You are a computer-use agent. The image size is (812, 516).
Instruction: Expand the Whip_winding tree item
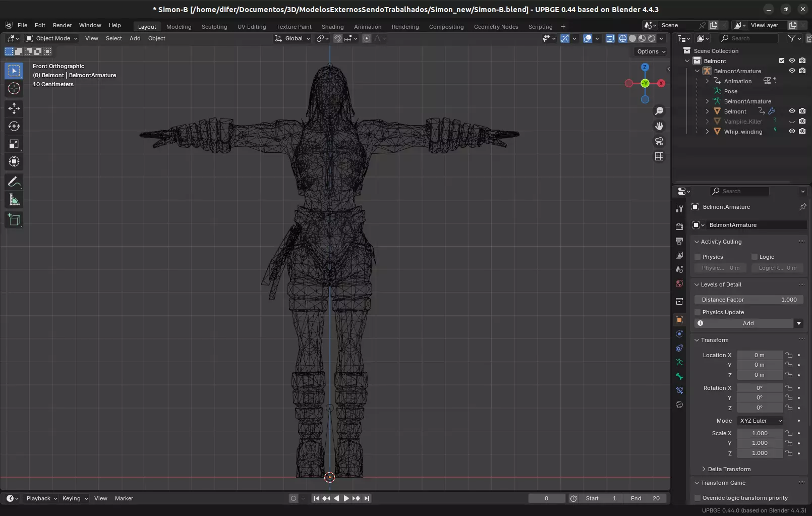(x=707, y=132)
